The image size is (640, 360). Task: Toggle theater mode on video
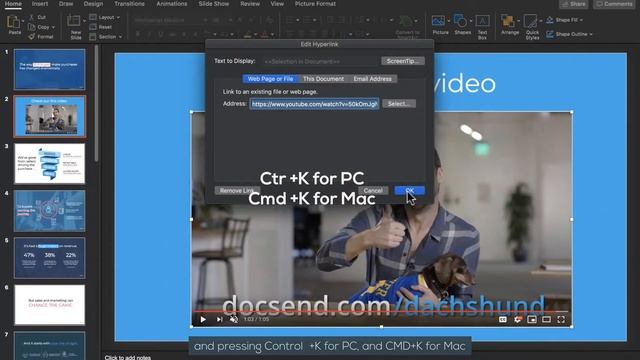(546, 319)
